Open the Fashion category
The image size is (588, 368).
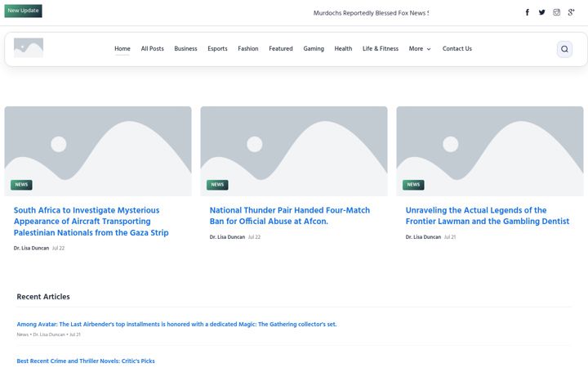click(x=248, y=48)
